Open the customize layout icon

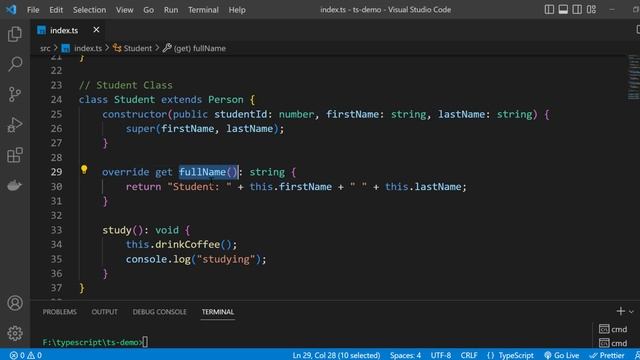(591, 9)
